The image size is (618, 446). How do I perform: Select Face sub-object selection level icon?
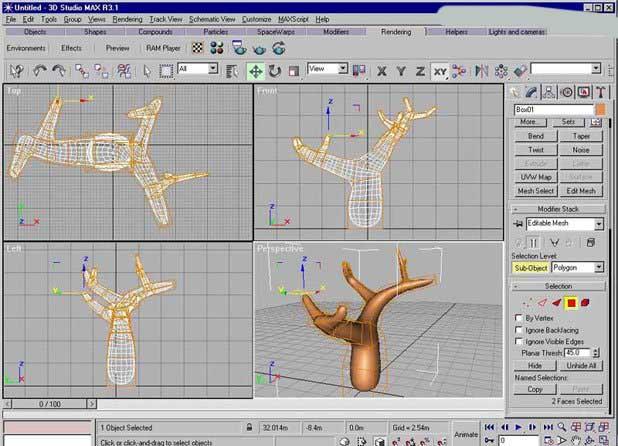[556, 303]
